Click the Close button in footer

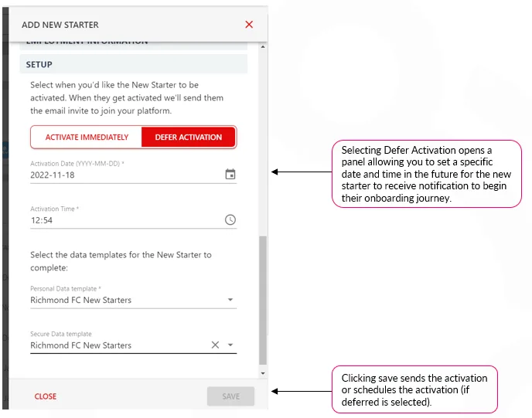46,396
